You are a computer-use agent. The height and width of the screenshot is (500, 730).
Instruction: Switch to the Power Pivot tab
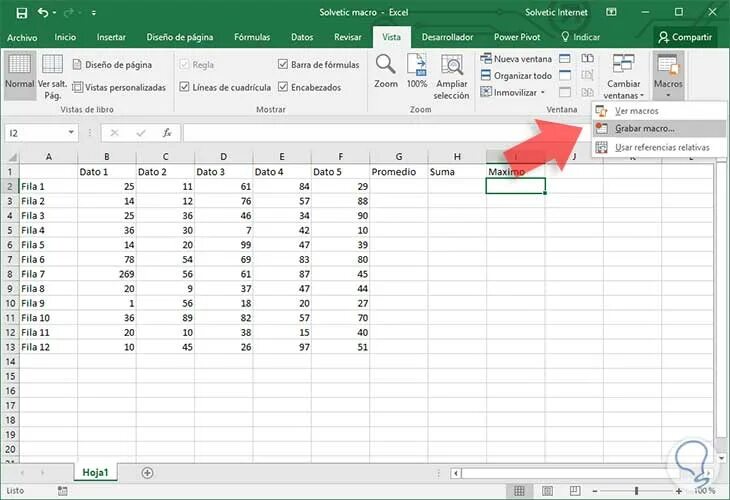click(x=517, y=37)
